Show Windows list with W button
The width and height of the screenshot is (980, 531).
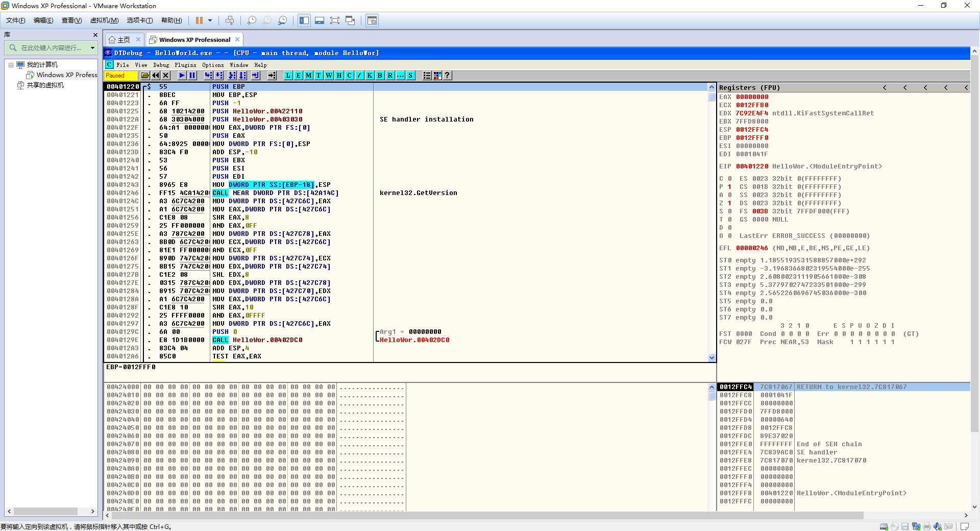pyautogui.click(x=329, y=76)
